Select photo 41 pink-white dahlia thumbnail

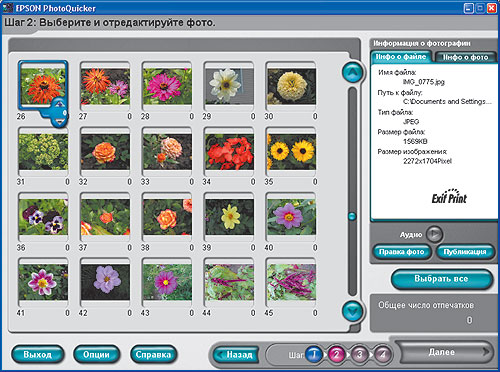(43, 283)
